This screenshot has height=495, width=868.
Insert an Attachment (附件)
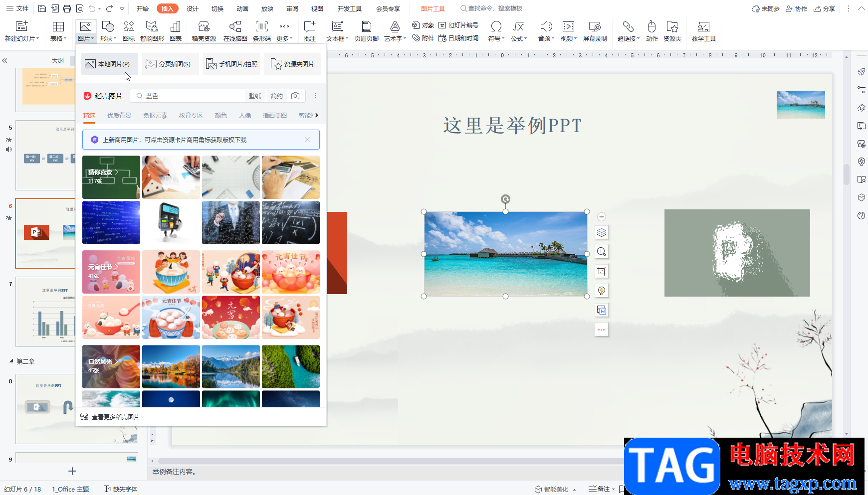point(423,38)
